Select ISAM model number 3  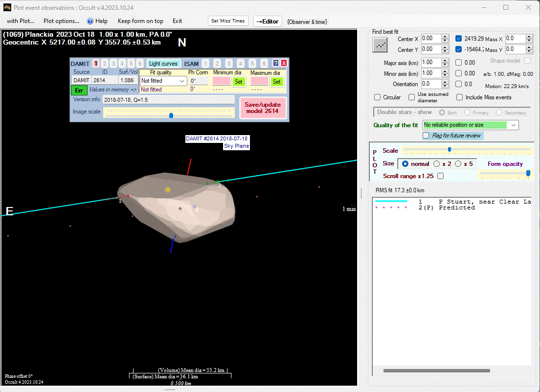pyautogui.click(x=229, y=64)
